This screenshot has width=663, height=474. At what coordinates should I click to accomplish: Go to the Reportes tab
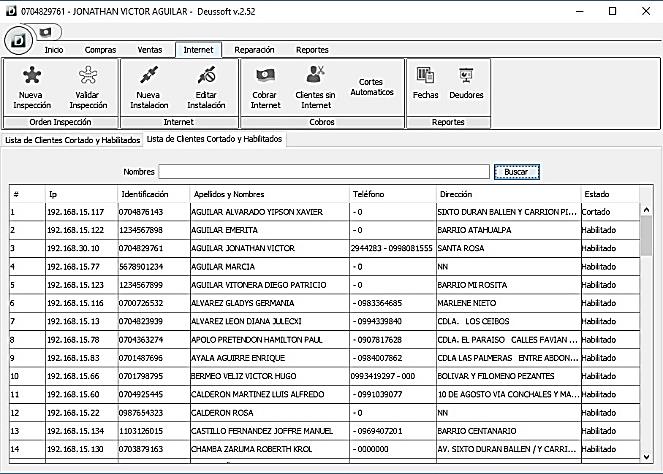click(312, 49)
